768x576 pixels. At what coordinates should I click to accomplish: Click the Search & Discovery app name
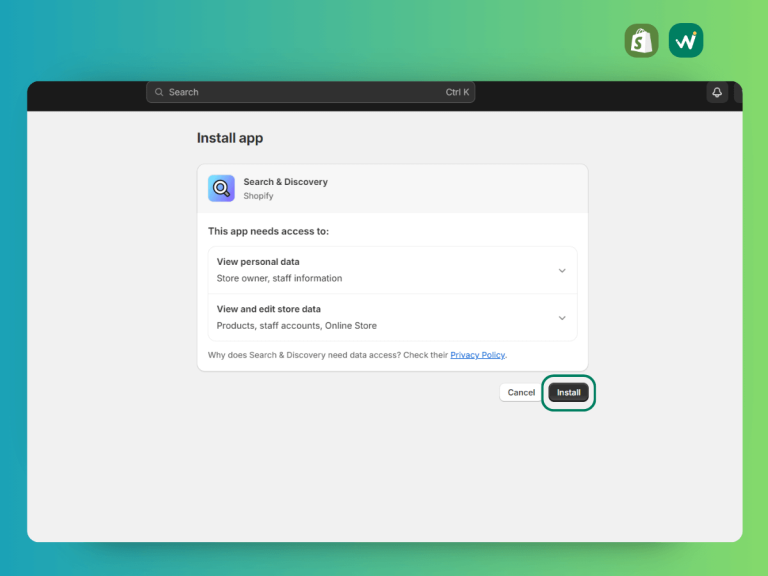click(286, 182)
